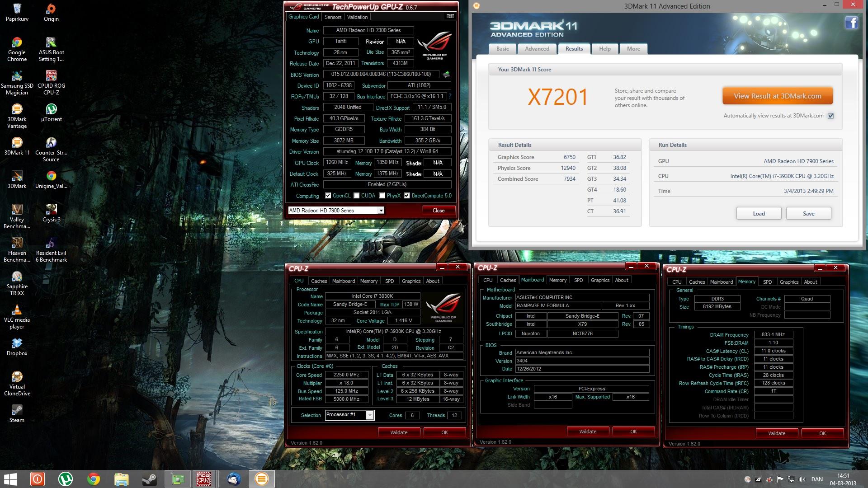Open the Papirkurv recycle bin icon
This screenshot has width=868, height=488.
[17, 12]
